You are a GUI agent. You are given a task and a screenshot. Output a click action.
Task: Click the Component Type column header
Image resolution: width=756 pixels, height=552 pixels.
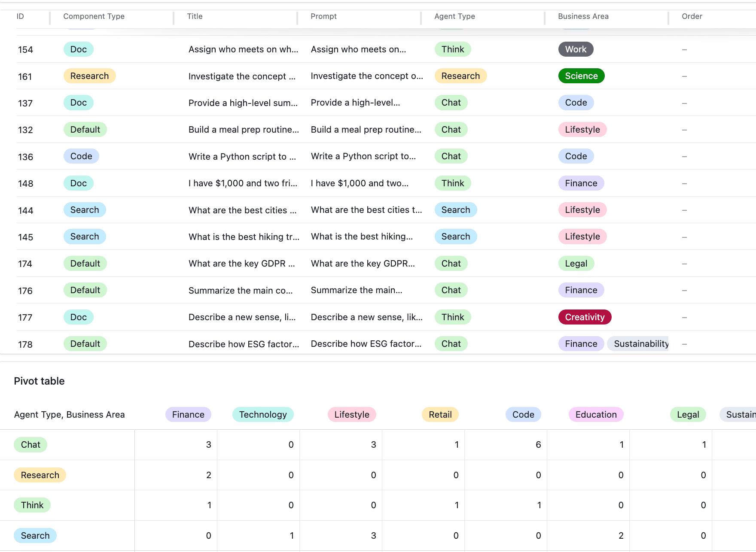click(x=94, y=16)
